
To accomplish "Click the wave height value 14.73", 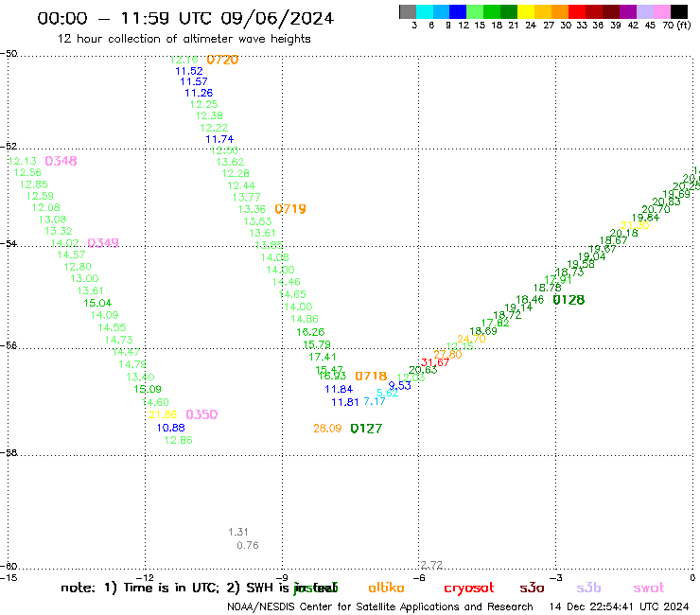I will tap(119, 341).
